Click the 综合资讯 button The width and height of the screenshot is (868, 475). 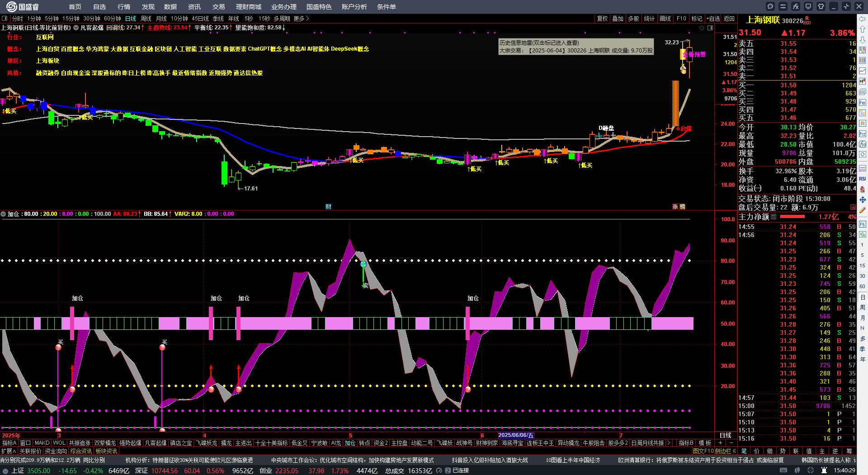point(81,451)
